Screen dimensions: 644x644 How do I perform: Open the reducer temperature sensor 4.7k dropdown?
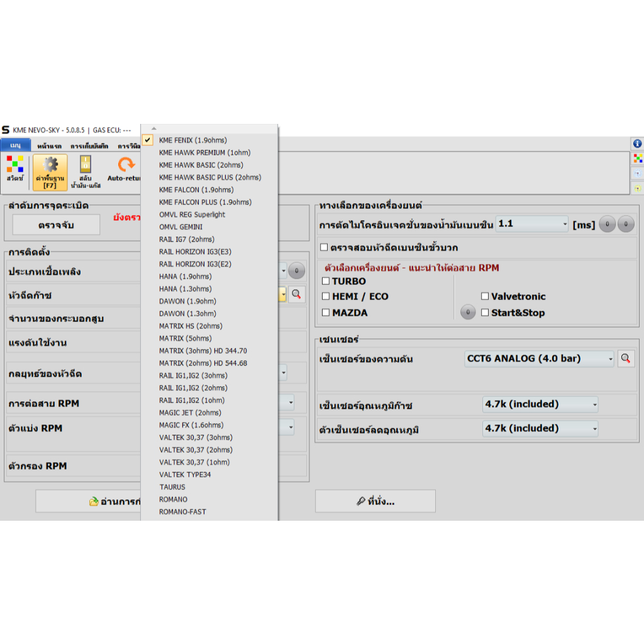[x=540, y=428]
